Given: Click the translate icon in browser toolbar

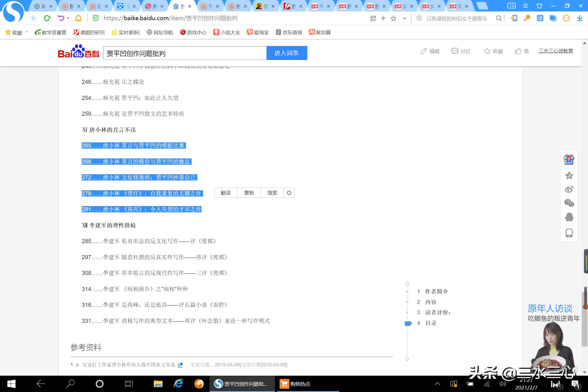Looking at the screenshot, I should (540, 18).
